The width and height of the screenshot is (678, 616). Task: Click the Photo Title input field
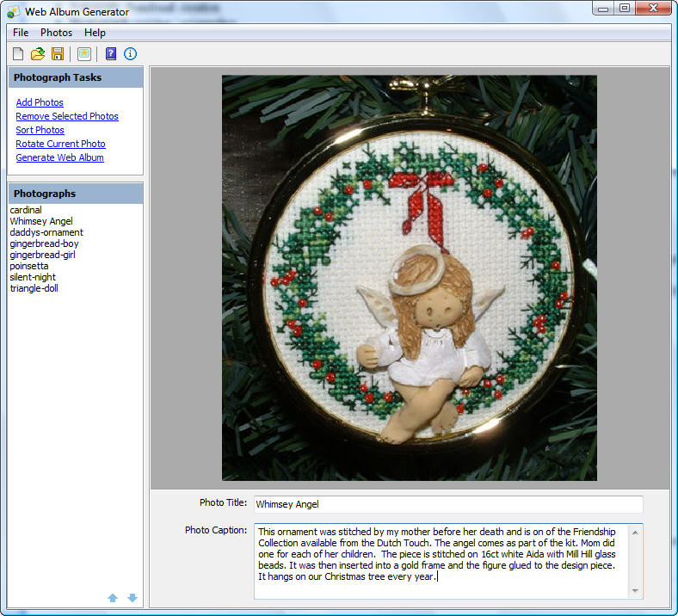point(448,504)
